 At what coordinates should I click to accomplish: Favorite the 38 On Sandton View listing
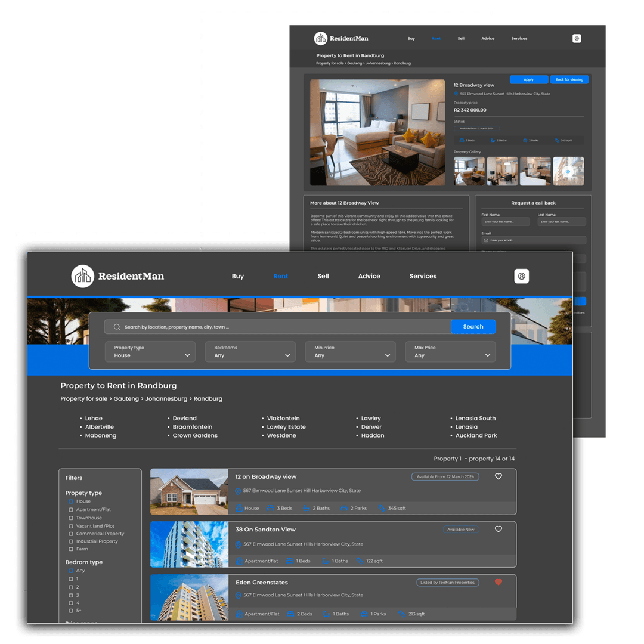click(x=498, y=529)
